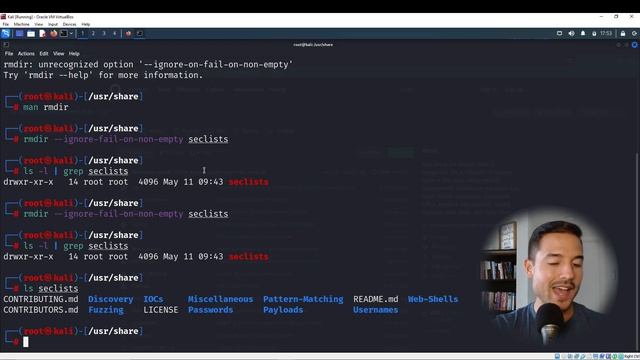Launch Firefox from the top panel
The width and height of the screenshot is (640, 360).
[53, 33]
